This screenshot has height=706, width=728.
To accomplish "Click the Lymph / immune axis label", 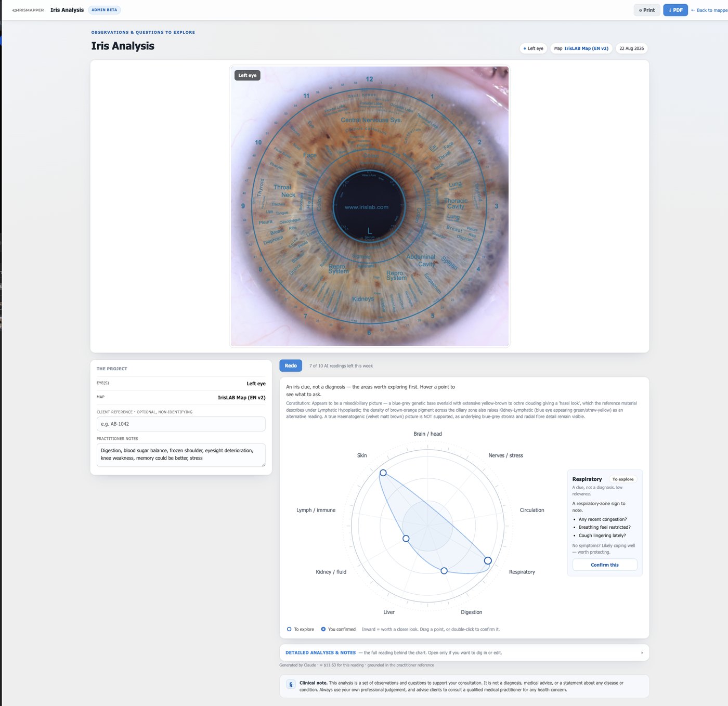I will tap(316, 510).
